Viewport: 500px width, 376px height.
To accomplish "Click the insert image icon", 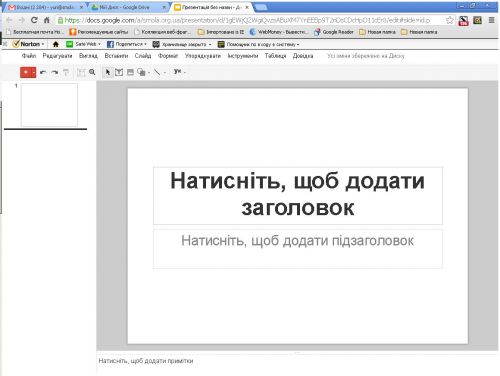I will [130, 72].
